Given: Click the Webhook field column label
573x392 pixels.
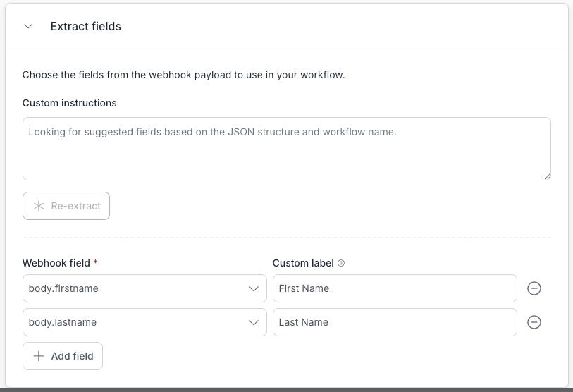Looking at the screenshot, I should (x=56, y=263).
